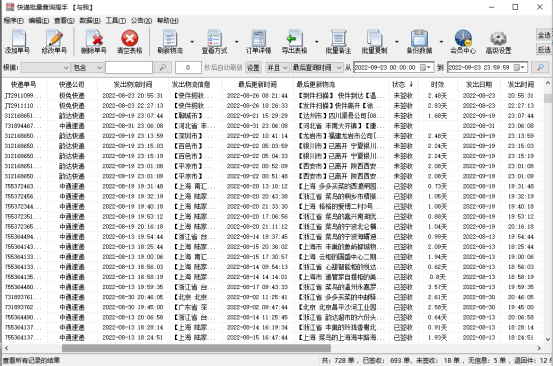
Task: Click horizontal scrollbar left arrow
Action: pos(6,348)
